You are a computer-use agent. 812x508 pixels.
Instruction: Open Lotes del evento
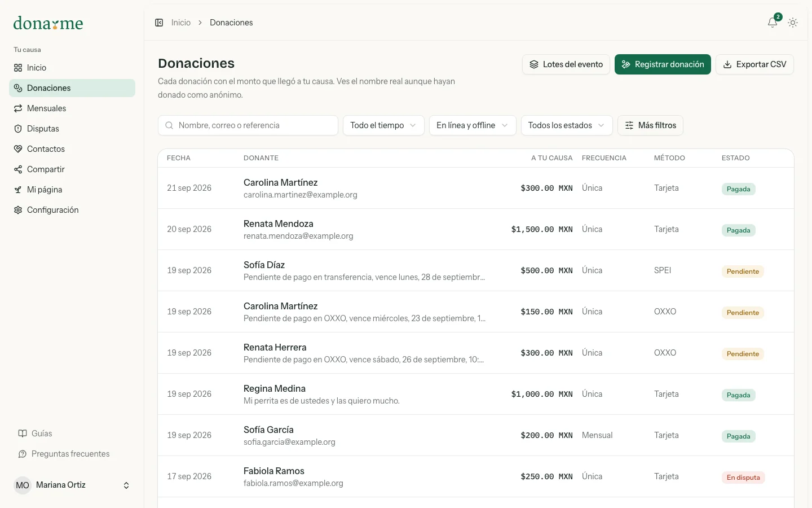click(x=566, y=64)
